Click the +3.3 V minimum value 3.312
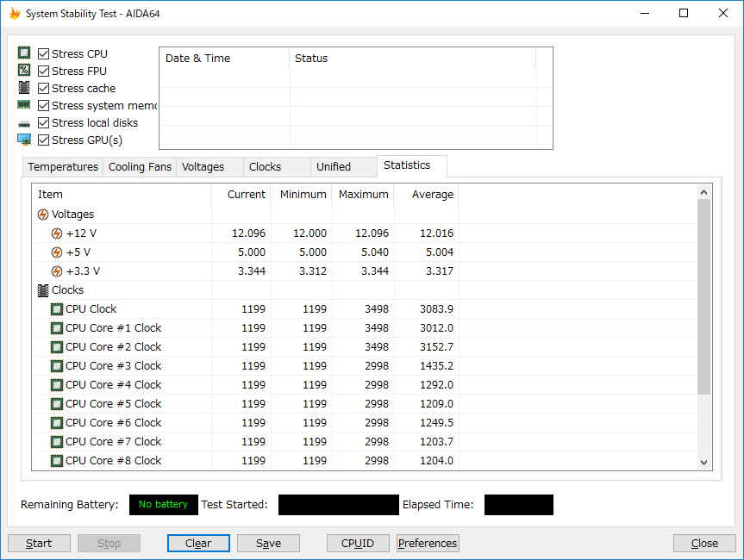Screen dimensions: 744x560 point(313,271)
